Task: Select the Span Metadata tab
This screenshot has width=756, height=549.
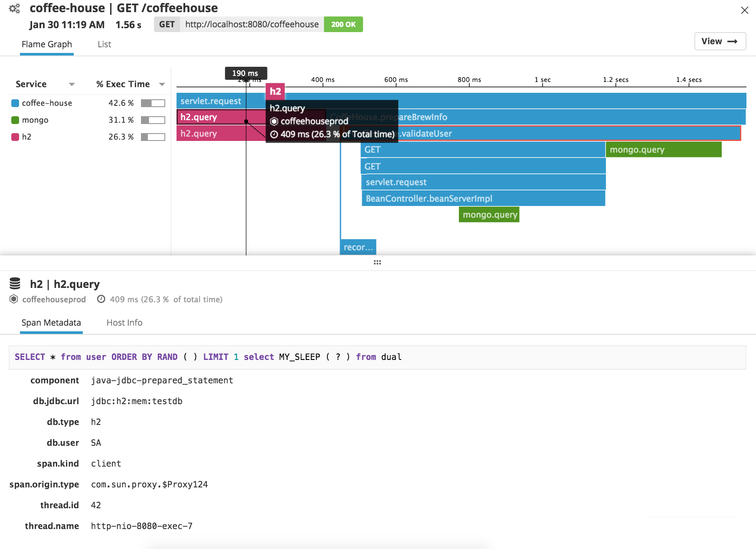Action: coord(51,323)
